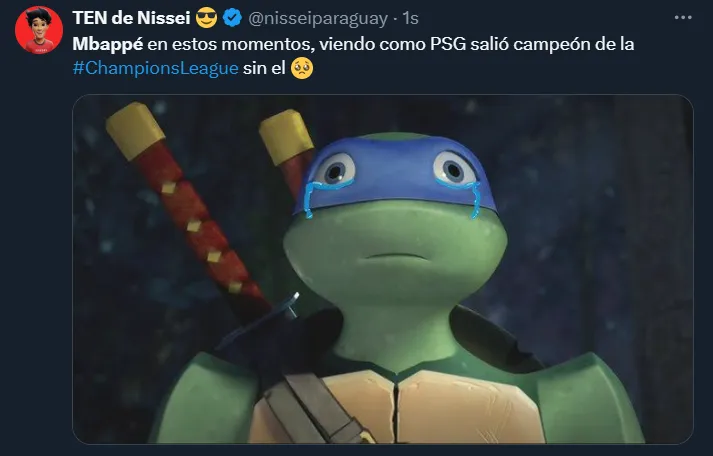Click the blue verified checkmark badge
713x456 pixels.
(233, 18)
